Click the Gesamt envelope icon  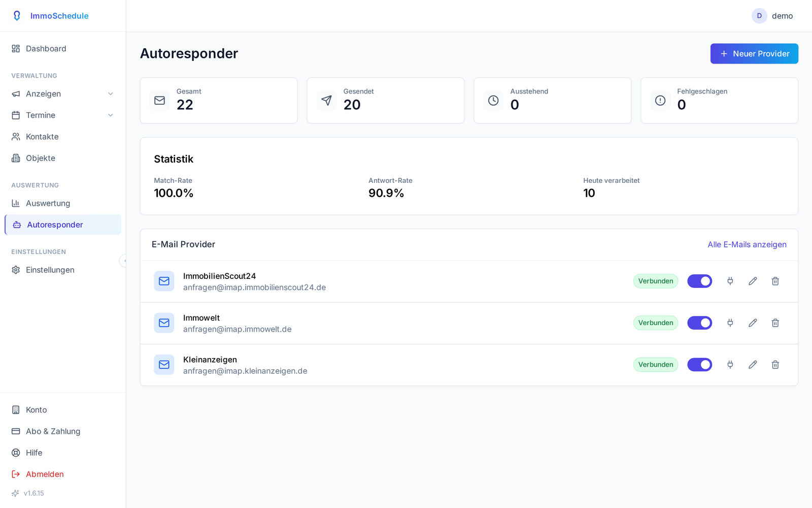tap(159, 101)
